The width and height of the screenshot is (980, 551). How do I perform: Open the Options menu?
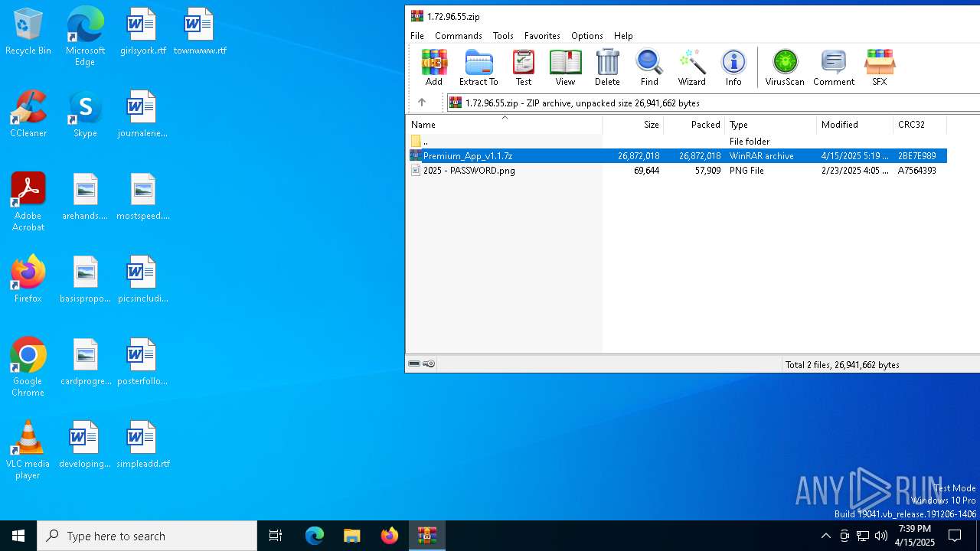point(587,36)
